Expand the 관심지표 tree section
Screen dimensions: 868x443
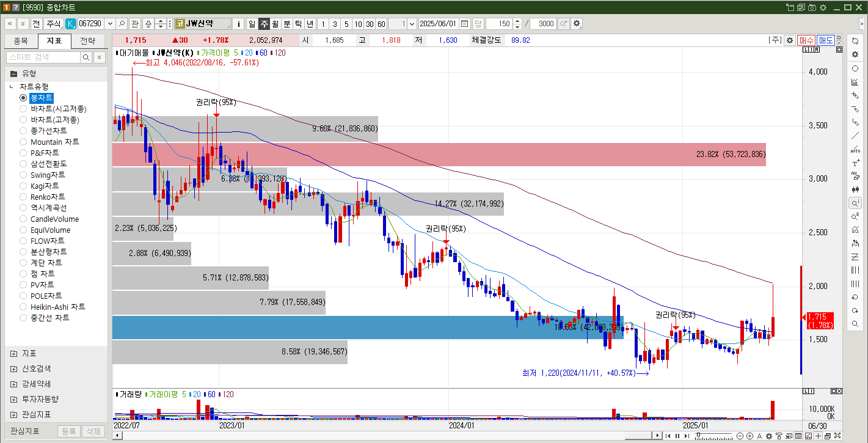pos(14,414)
